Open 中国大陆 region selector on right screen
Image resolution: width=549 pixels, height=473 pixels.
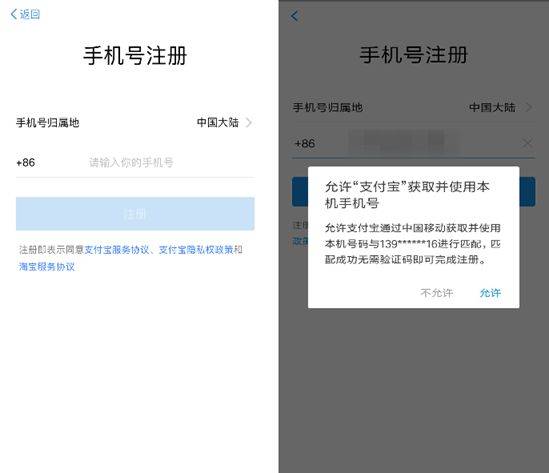coord(500,107)
